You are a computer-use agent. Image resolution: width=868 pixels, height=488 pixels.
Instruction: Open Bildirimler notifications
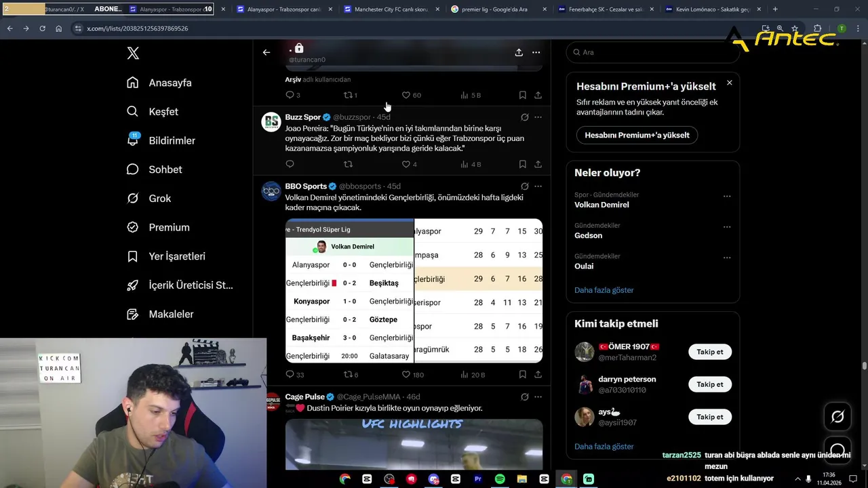pos(161,140)
